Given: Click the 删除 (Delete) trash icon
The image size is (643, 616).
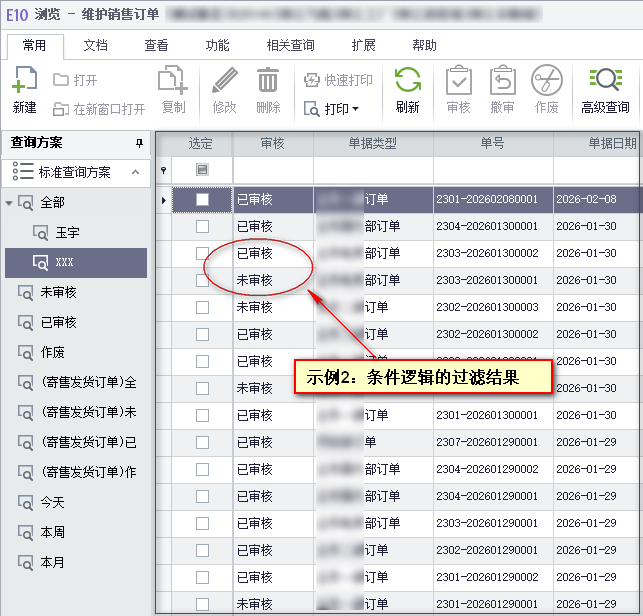Looking at the screenshot, I should pos(268,80).
